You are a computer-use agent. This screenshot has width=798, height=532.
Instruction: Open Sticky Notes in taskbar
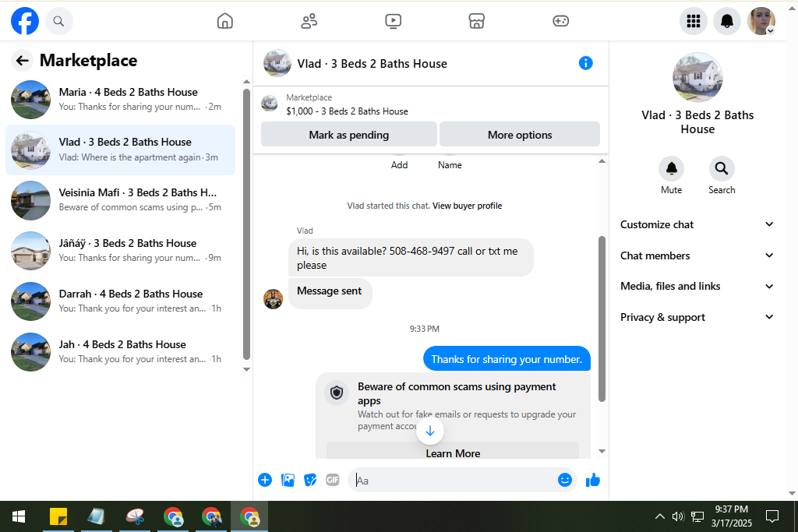[58, 516]
